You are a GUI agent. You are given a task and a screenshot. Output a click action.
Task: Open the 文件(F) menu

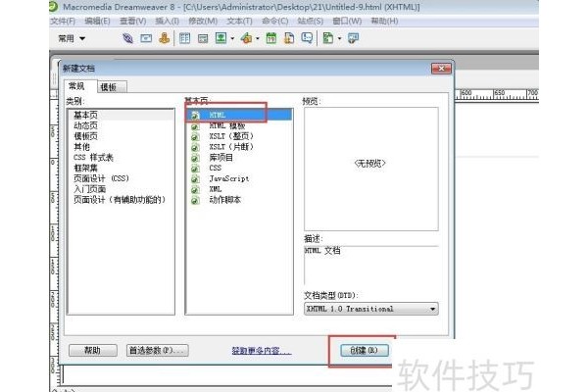coord(63,21)
